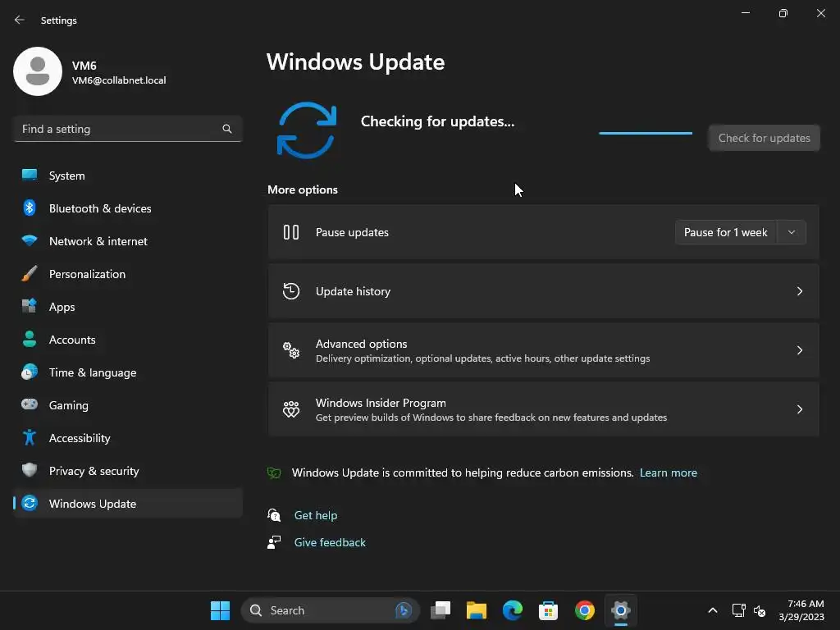Image resolution: width=840 pixels, height=630 pixels.
Task: Click the System monitor icon in sidebar
Action: [x=30, y=175]
